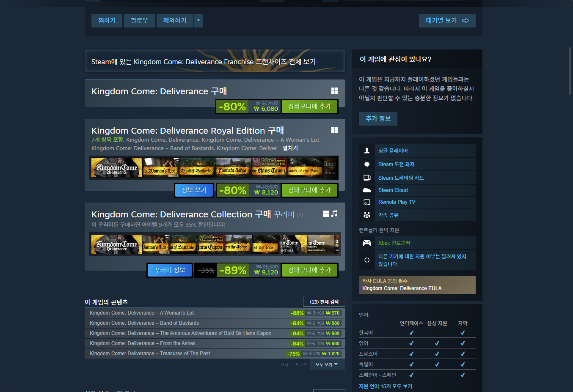Open the 대기열 보기 queue

tap(447, 20)
